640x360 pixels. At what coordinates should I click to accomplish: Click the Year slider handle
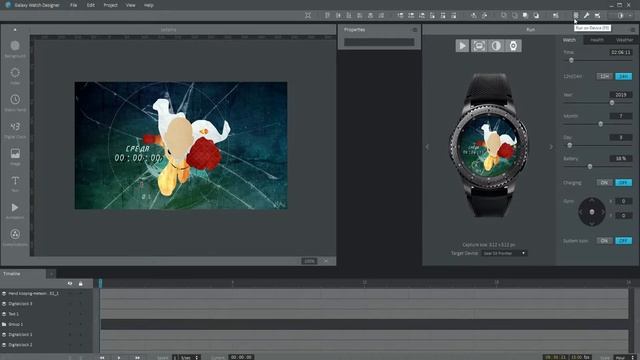coord(612,103)
